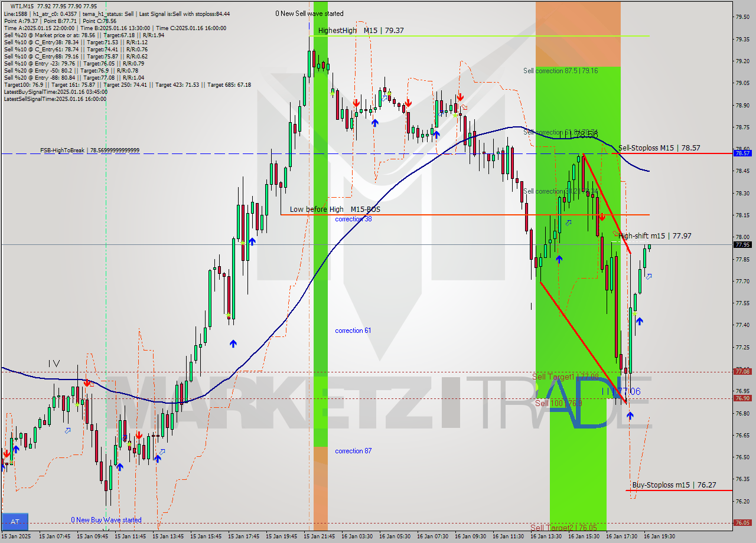
Task: Select 'Low before High M15-BOS' label
Action: 335,210
